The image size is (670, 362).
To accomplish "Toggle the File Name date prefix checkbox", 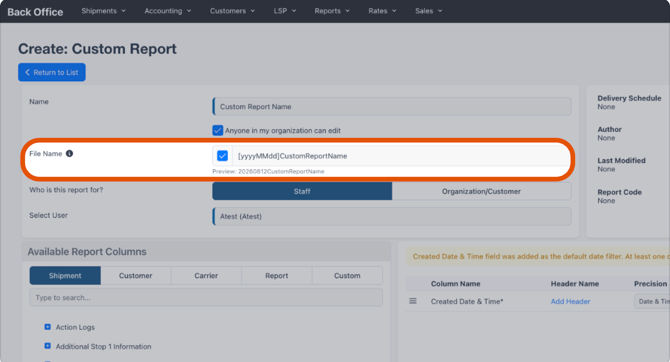I will pyautogui.click(x=222, y=156).
